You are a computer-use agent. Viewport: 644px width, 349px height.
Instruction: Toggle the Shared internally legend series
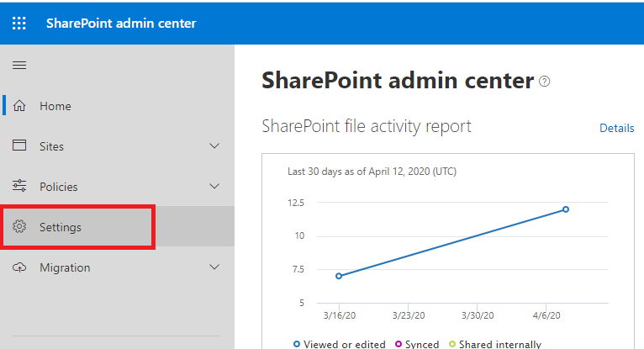coord(496,344)
